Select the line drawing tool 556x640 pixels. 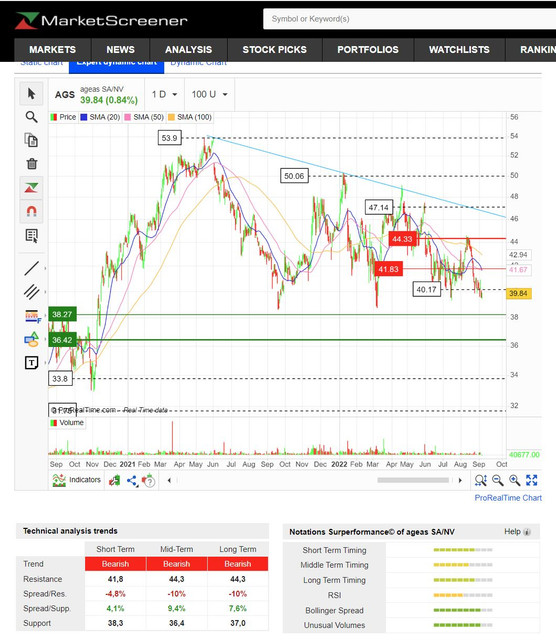(x=31, y=268)
